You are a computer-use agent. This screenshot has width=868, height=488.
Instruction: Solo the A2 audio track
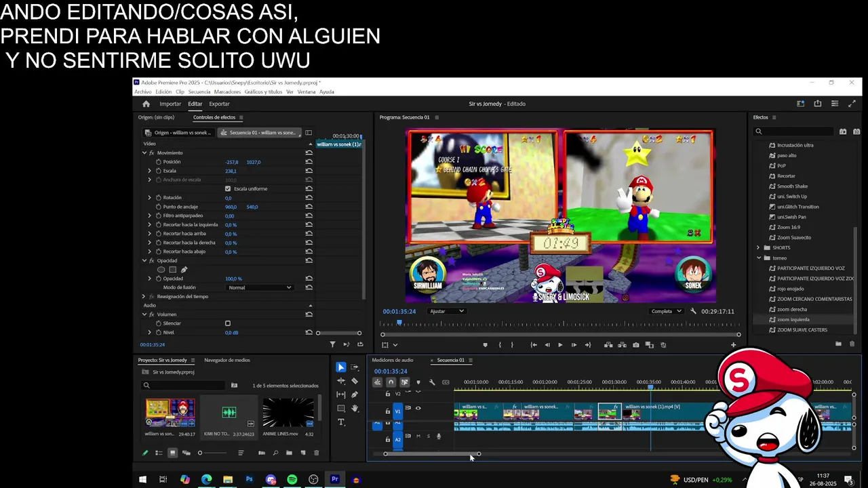(x=428, y=436)
